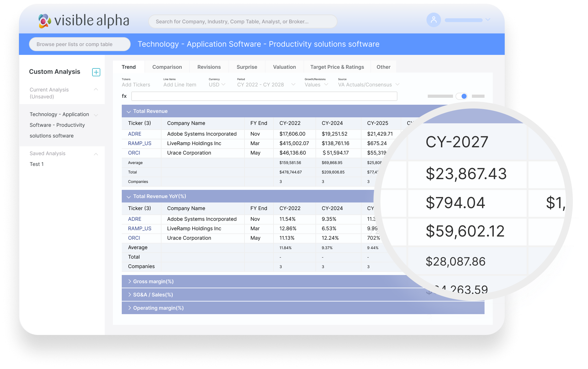The image size is (588, 369).
Task: Open ADRE ticker link in YoY(%) table
Action: 135,219
